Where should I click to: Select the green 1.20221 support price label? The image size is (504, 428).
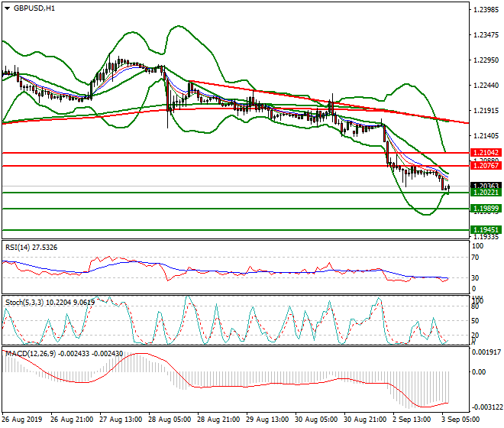point(486,193)
